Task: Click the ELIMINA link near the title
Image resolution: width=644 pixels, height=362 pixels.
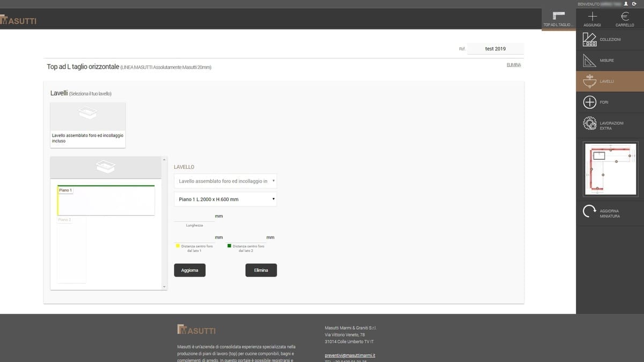Action: [x=514, y=65]
